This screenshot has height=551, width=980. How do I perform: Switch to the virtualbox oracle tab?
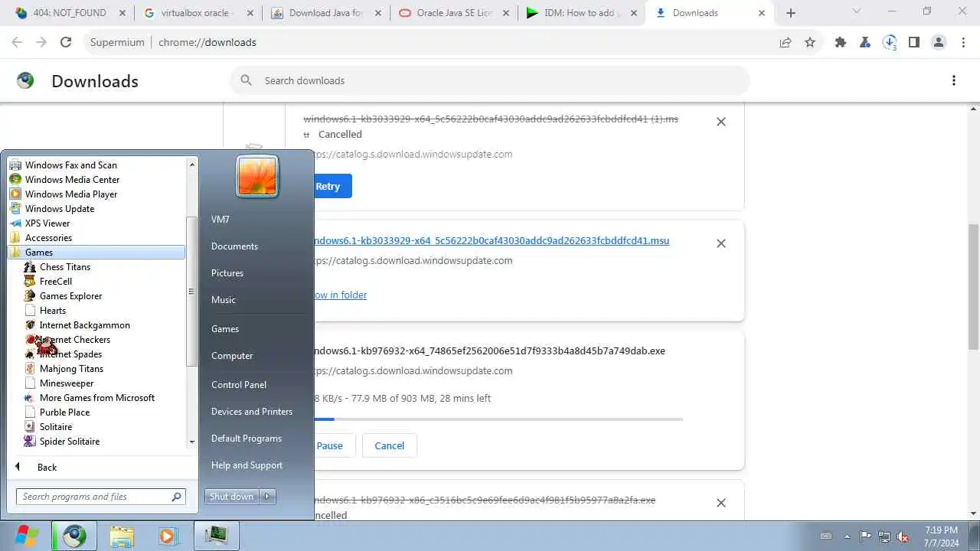point(195,13)
